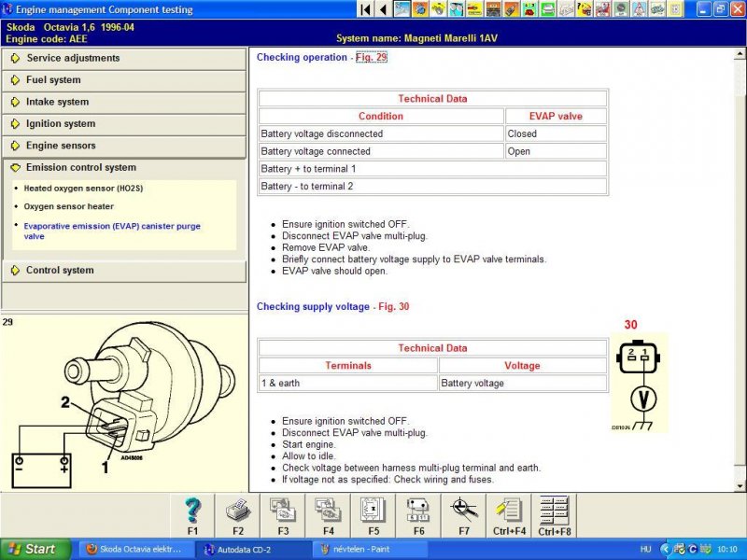Click the Ctrl+F4 notes button
The image size is (747, 560).
tap(509, 516)
